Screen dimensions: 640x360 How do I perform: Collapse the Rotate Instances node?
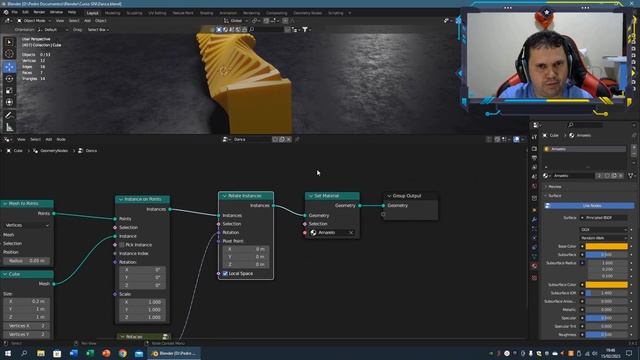pyautogui.click(x=224, y=196)
